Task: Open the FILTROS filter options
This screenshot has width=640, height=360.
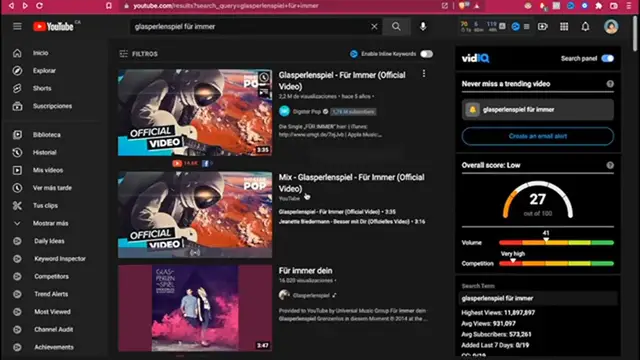Action: (138, 54)
